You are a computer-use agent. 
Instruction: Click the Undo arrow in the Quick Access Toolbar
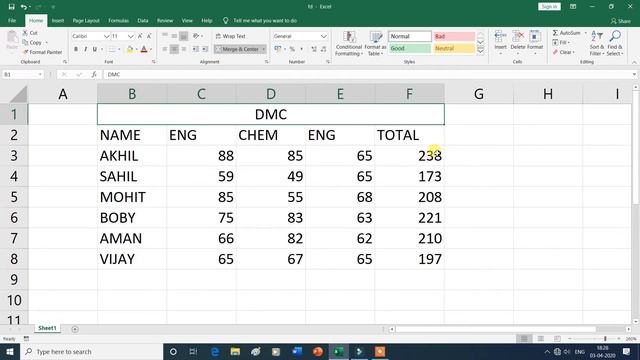[x=24, y=7]
